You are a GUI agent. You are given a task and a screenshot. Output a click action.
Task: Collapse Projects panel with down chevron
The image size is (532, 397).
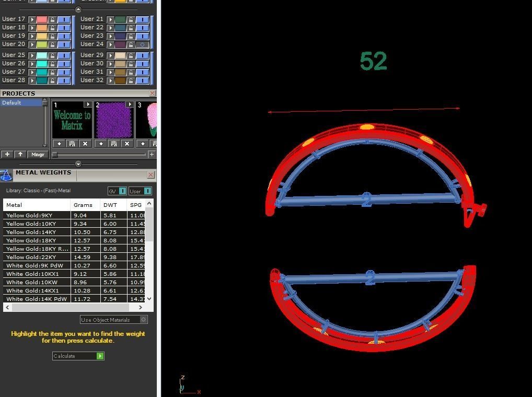pyautogui.click(x=78, y=165)
